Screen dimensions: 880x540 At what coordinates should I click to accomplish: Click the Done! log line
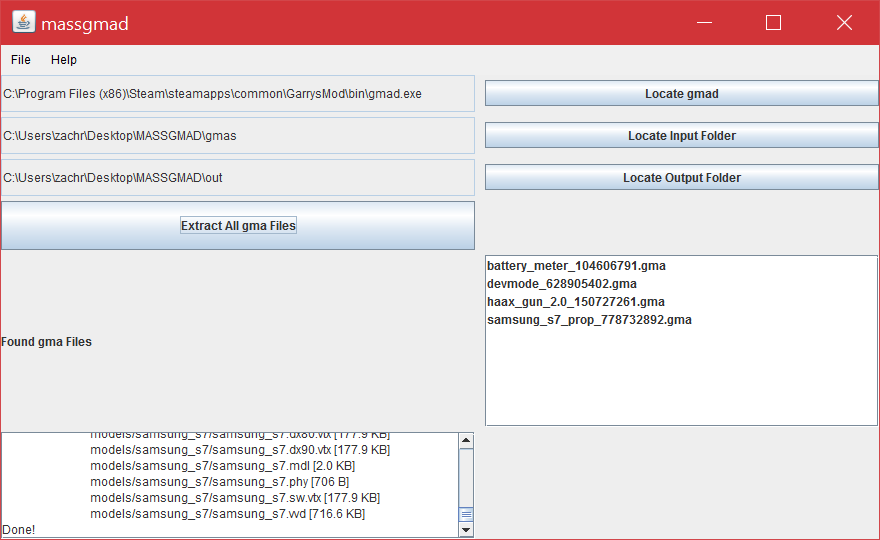(19, 530)
